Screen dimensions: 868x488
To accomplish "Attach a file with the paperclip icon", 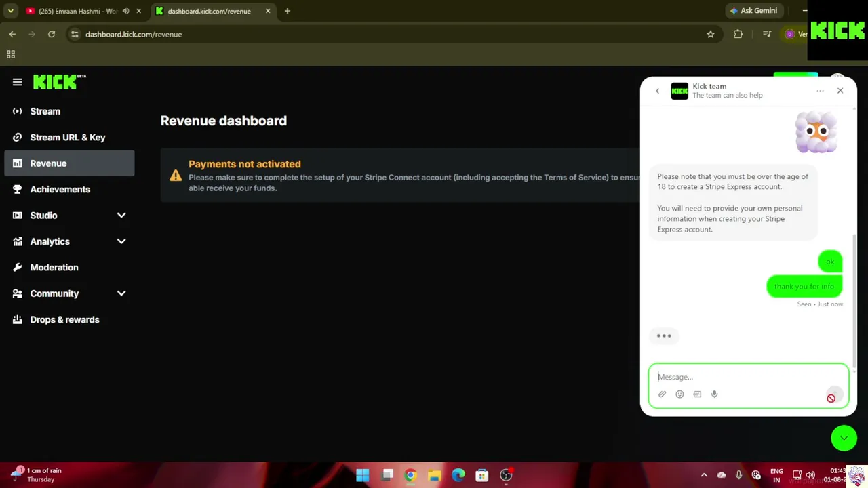I will pyautogui.click(x=663, y=394).
